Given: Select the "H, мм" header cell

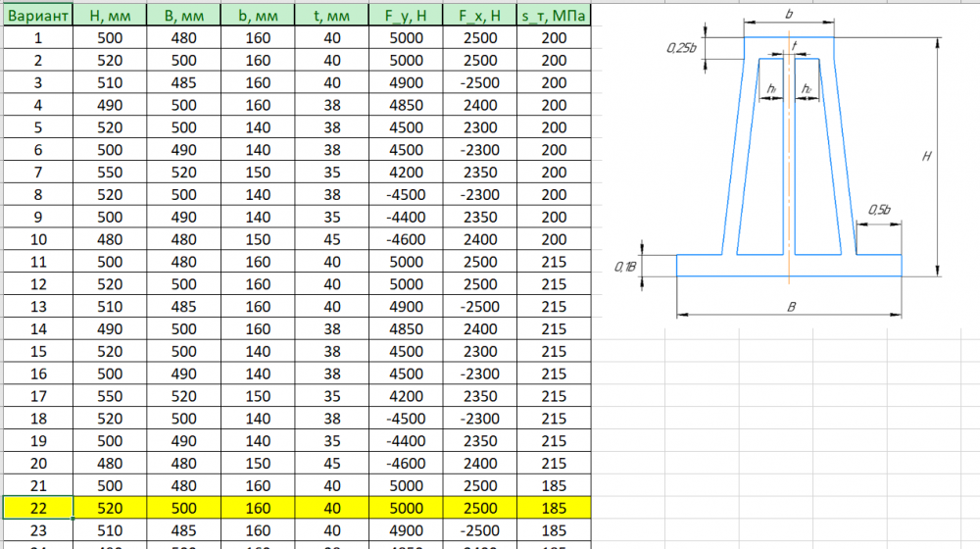Looking at the screenshot, I should coord(110,16).
